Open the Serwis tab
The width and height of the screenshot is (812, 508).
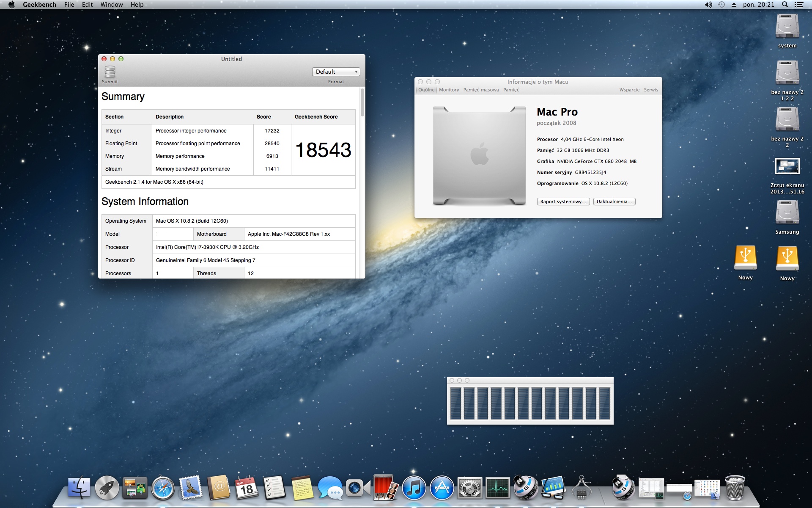[x=651, y=90]
